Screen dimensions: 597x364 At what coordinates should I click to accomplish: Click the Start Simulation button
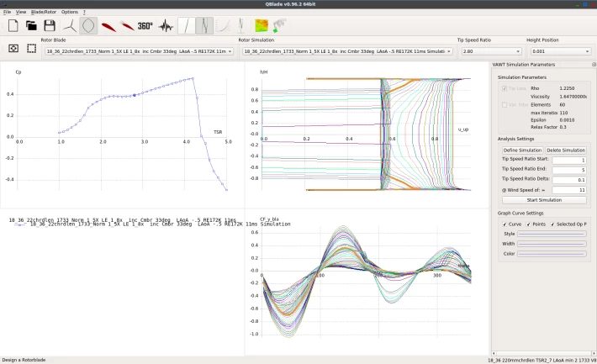[x=544, y=200]
